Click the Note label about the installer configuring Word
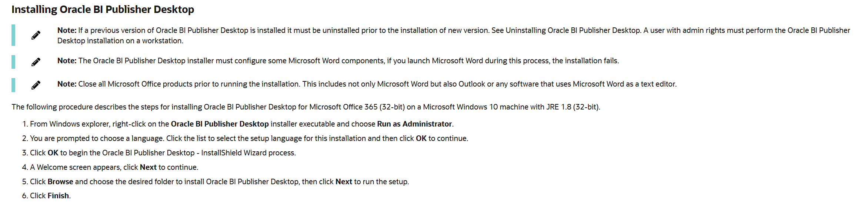868x202 pixels. click(x=67, y=61)
